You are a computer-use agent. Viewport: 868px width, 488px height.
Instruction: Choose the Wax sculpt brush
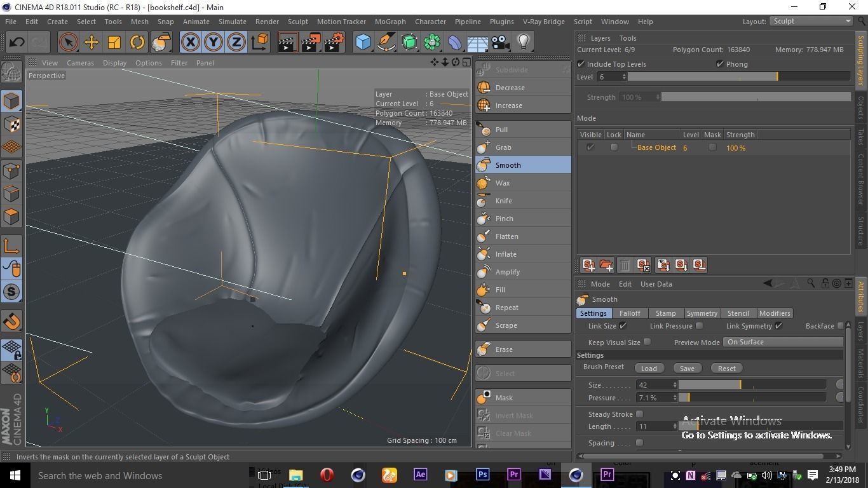[523, 183]
